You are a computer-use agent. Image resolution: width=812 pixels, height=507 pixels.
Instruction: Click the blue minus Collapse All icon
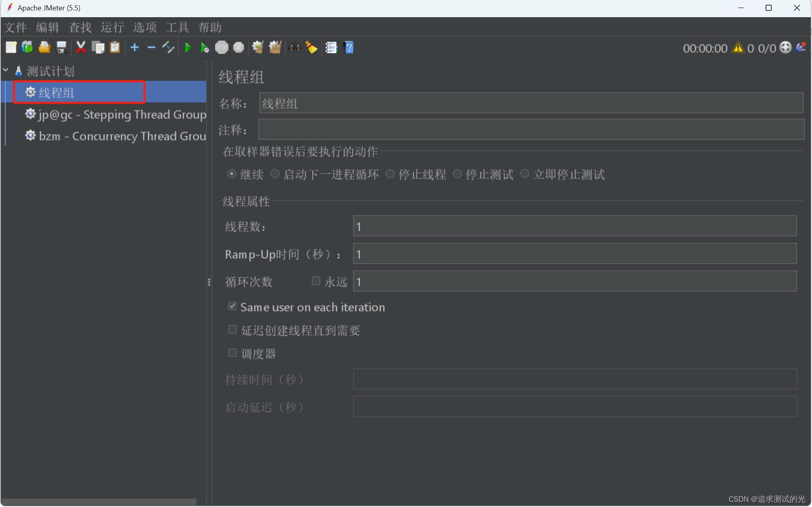[151, 48]
